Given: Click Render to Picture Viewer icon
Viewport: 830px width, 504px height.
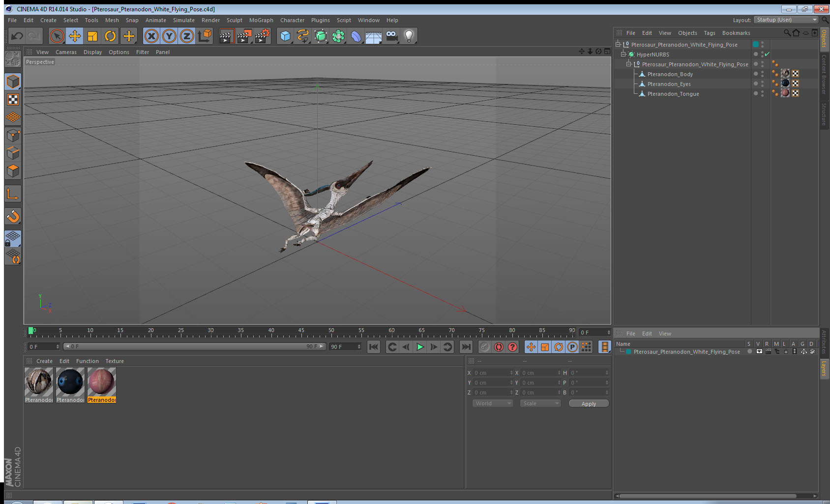Looking at the screenshot, I should pos(244,36).
